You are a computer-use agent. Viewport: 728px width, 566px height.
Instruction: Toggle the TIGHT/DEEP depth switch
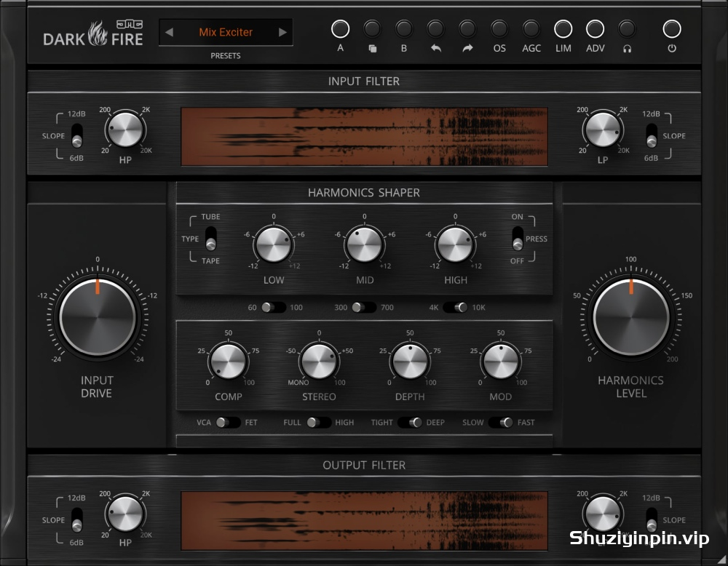pos(409,422)
